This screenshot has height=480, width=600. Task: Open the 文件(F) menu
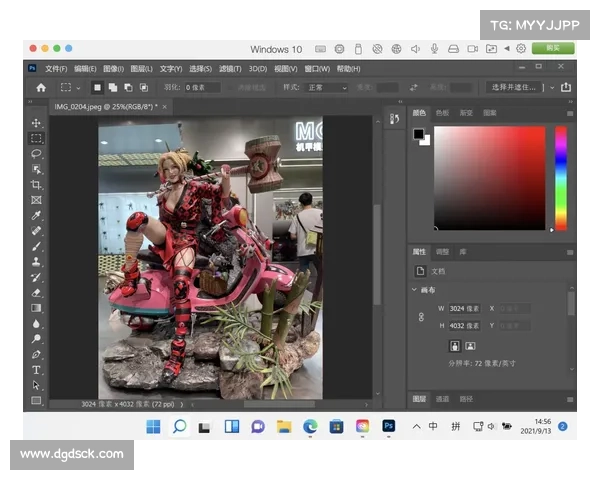click(x=56, y=69)
